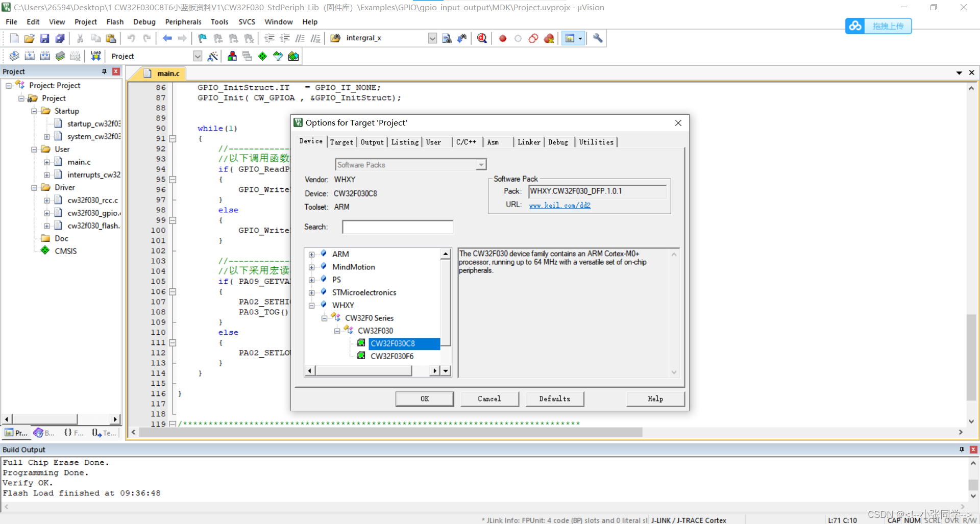Open Options for Target magic wand icon
The height and width of the screenshot is (524, 980).
tap(213, 56)
